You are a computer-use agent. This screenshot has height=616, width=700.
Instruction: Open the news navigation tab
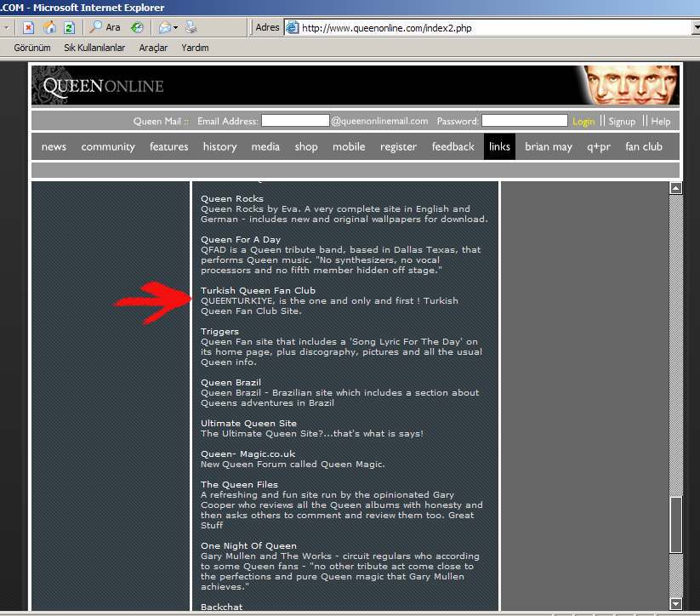54,146
